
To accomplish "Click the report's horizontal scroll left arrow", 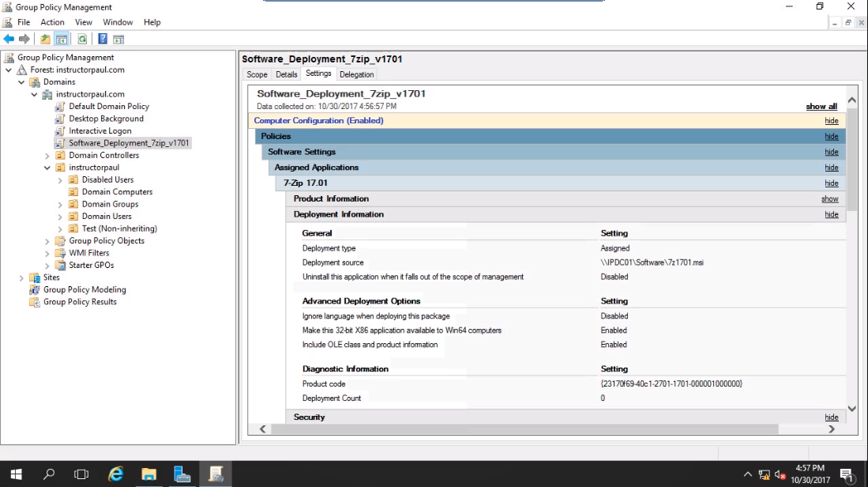I will tap(263, 428).
